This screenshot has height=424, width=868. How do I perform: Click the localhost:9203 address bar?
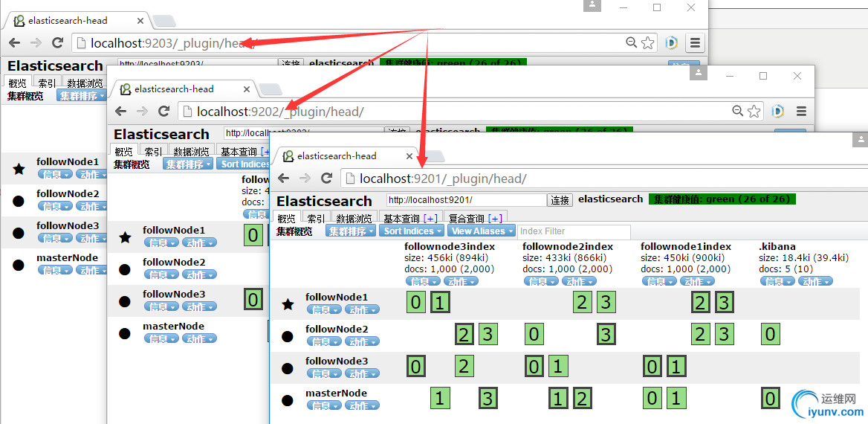pyautogui.click(x=364, y=42)
